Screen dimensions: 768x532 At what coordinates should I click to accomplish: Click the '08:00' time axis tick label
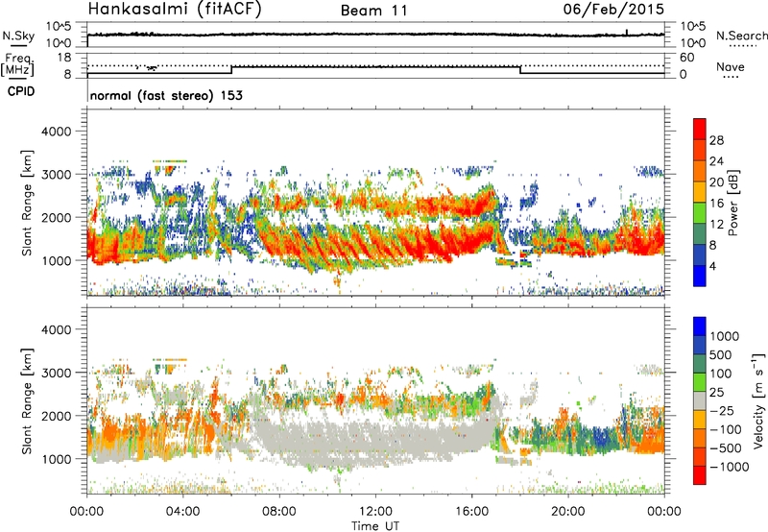coord(278,512)
